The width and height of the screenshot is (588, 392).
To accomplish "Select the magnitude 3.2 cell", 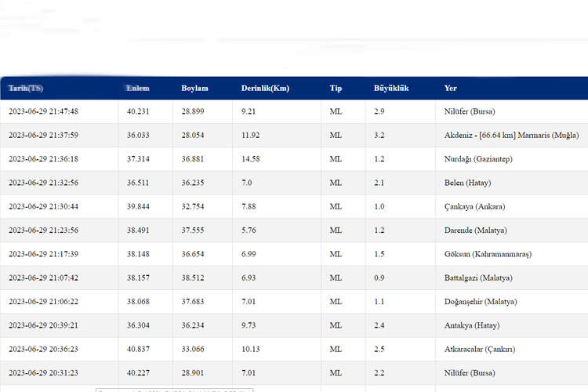I will coord(379,136).
